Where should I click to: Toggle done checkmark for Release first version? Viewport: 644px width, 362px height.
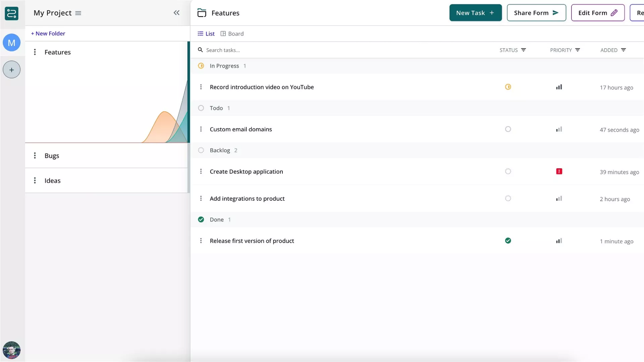pos(508,241)
